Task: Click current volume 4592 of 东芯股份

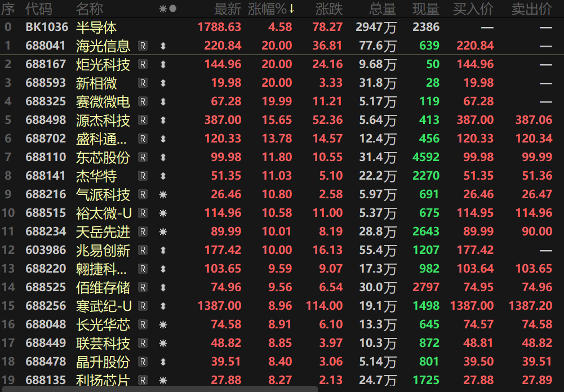Action: 426,157
